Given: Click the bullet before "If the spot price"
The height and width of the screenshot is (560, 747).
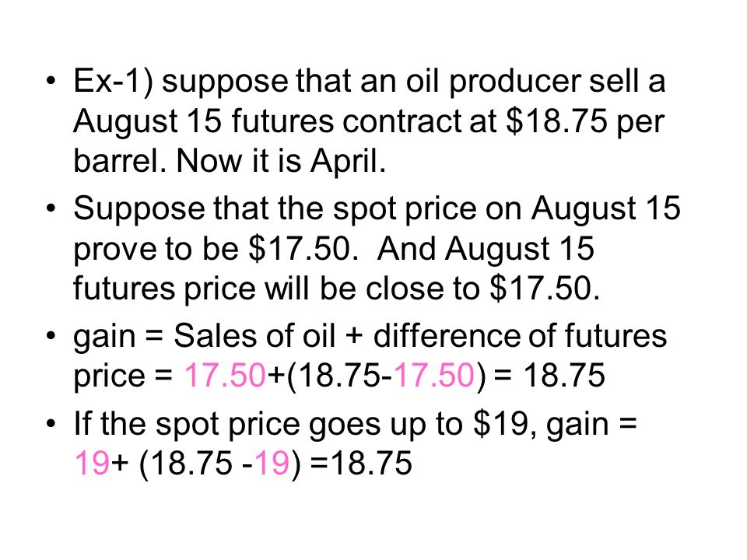Looking at the screenshot, I should (x=51, y=423).
